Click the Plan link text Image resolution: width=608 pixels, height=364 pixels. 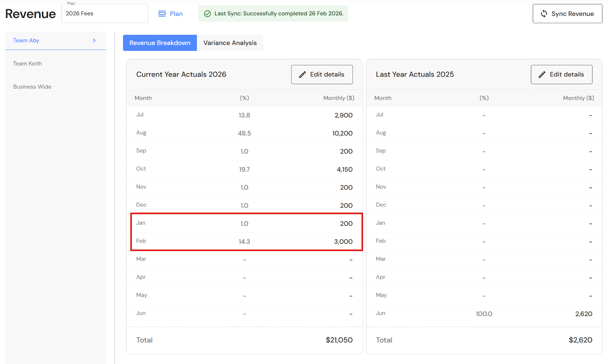point(176,14)
